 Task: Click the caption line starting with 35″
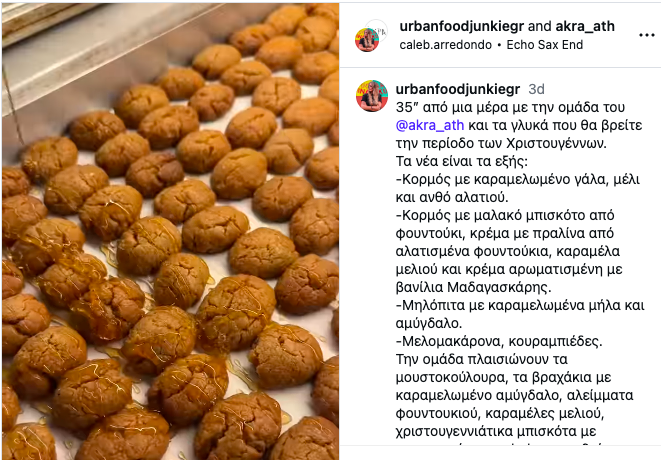(510, 108)
